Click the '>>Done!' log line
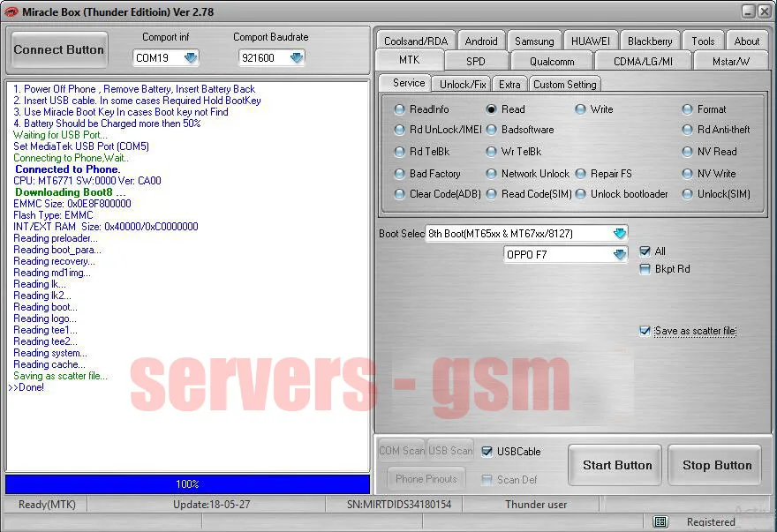This screenshot has width=777, height=532. 26,387
